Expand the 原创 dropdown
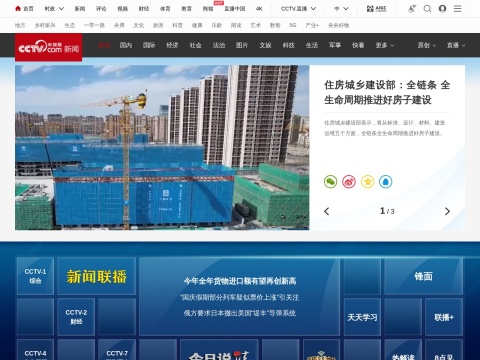The height and width of the screenshot is (360, 480). [427, 45]
